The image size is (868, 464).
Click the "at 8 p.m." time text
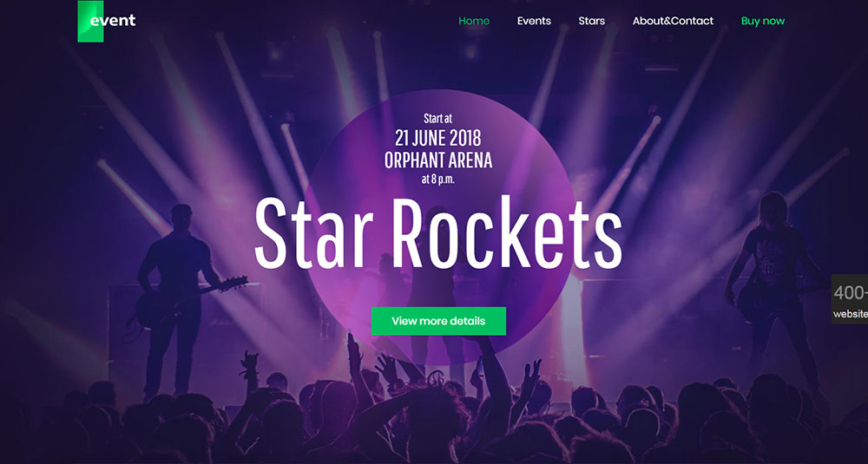tap(437, 180)
